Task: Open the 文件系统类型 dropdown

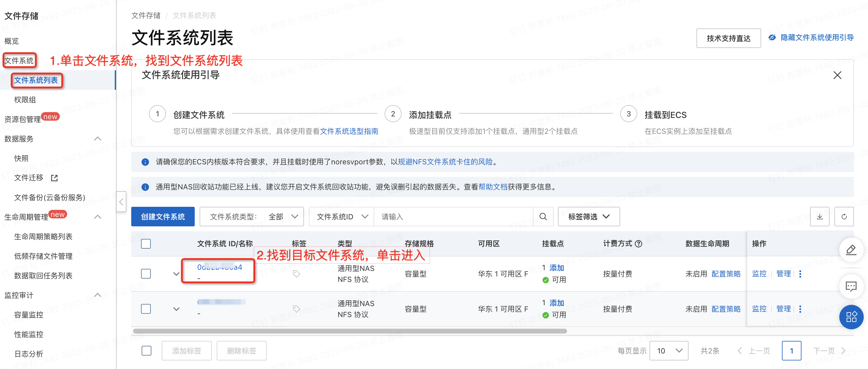Action: click(252, 217)
